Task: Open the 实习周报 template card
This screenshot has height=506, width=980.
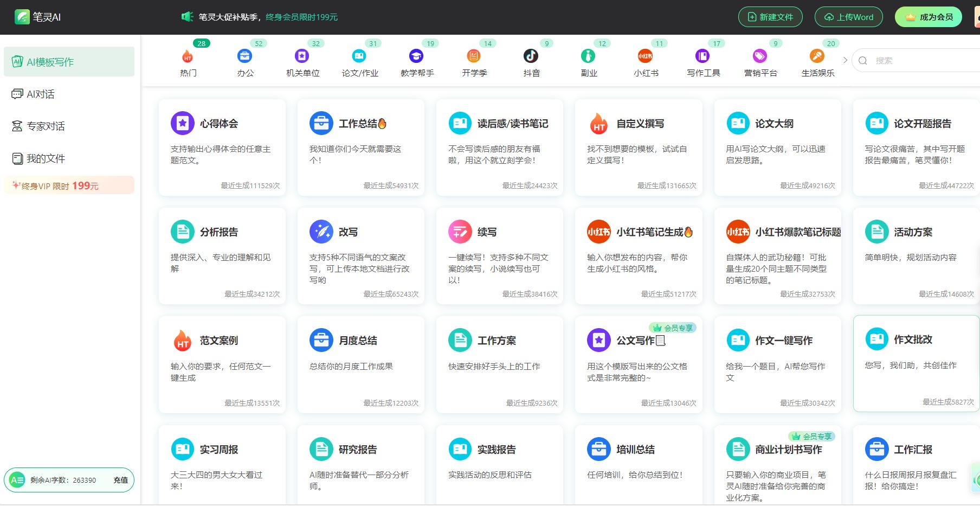Action: pyautogui.click(x=222, y=465)
